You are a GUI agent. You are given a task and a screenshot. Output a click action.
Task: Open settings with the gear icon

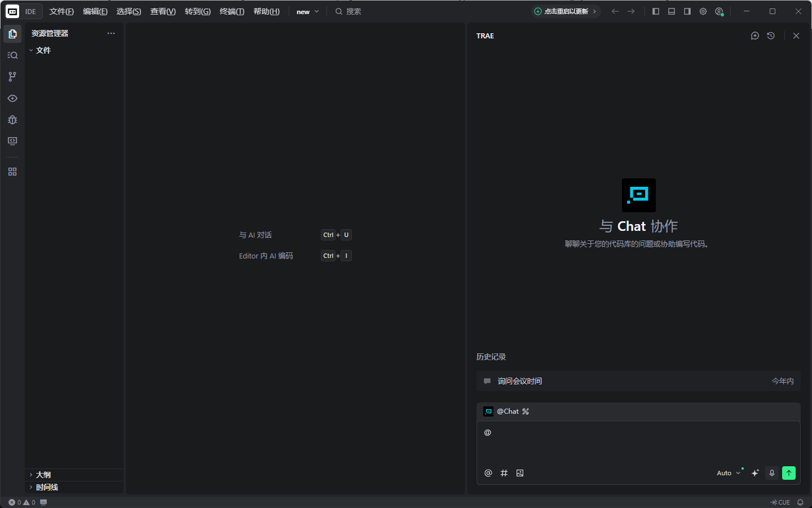click(x=703, y=11)
